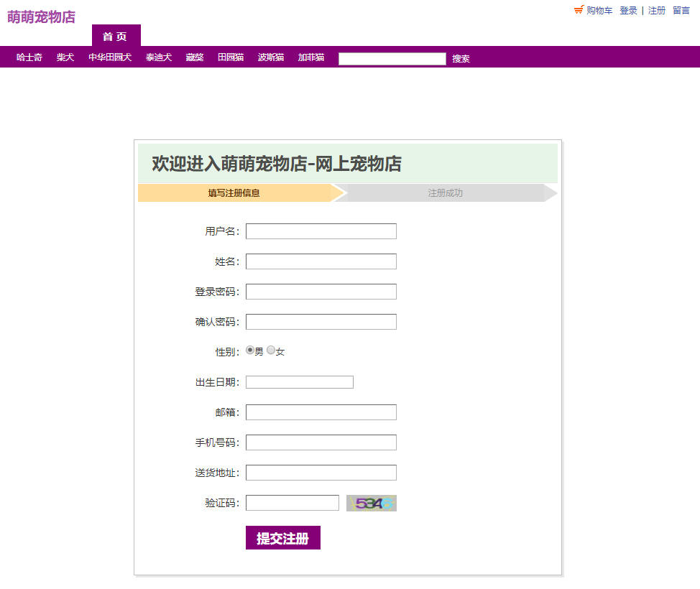
Task: Select the 女 gender radio button
Action: pyautogui.click(x=270, y=349)
